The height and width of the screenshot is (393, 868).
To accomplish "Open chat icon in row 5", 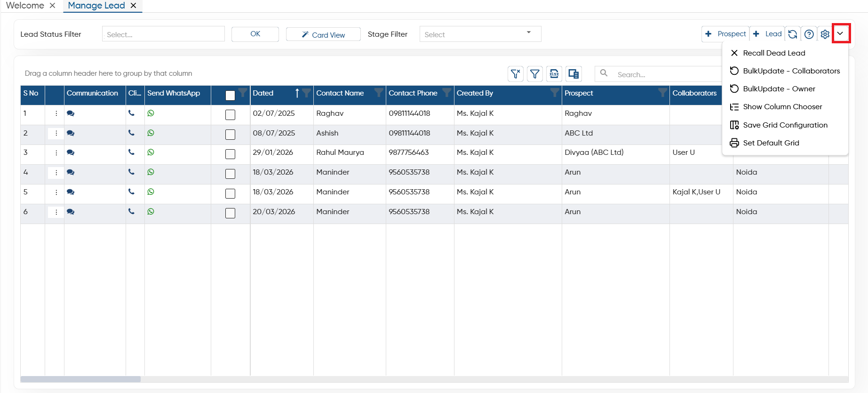I will tap(71, 192).
